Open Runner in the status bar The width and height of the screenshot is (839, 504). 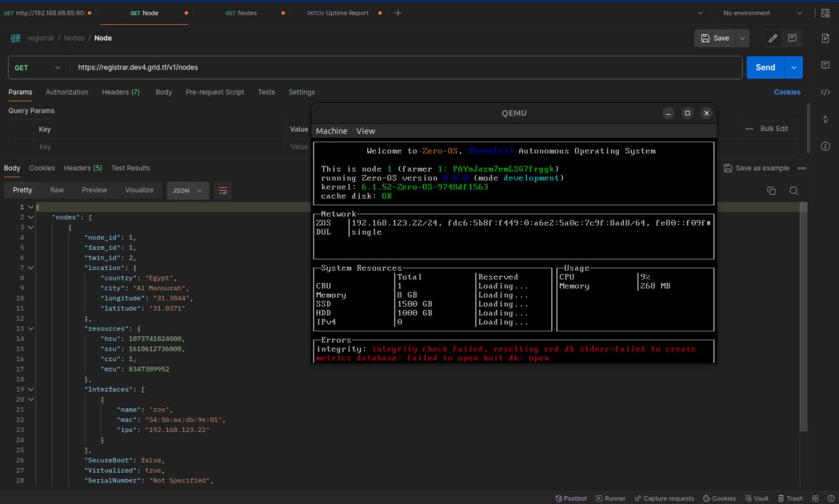pyautogui.click(x=611, y=498)
